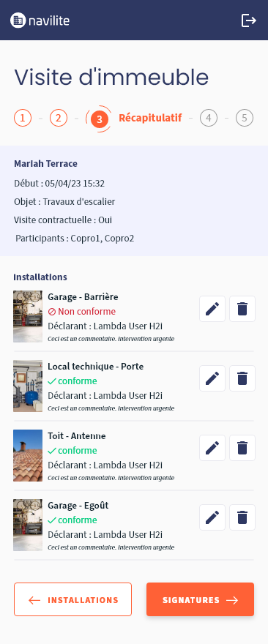The height and width of the screenshot is (644, 268).
Task: Delete the Garage - Egoût installation
Action: click(x=242, y=517)
